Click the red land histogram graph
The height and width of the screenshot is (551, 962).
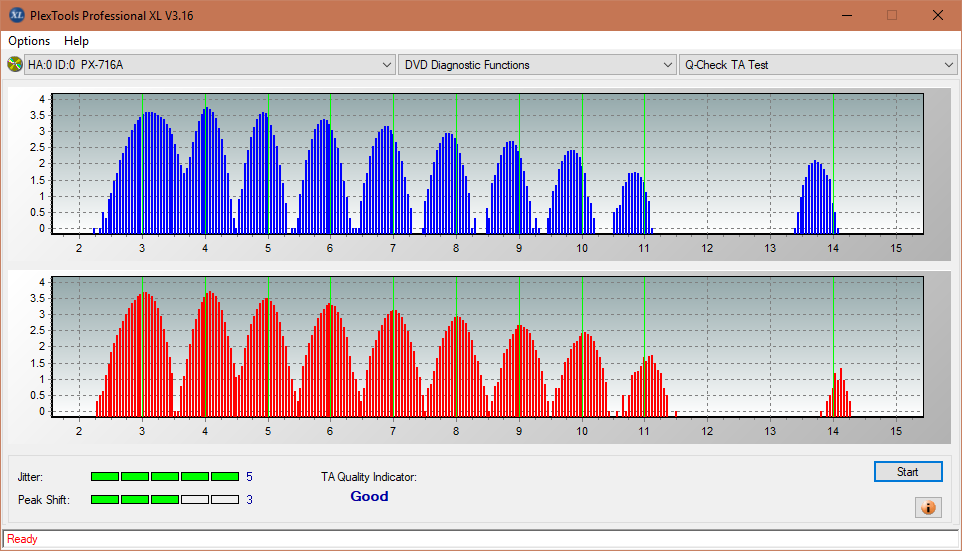pos(488,347)
